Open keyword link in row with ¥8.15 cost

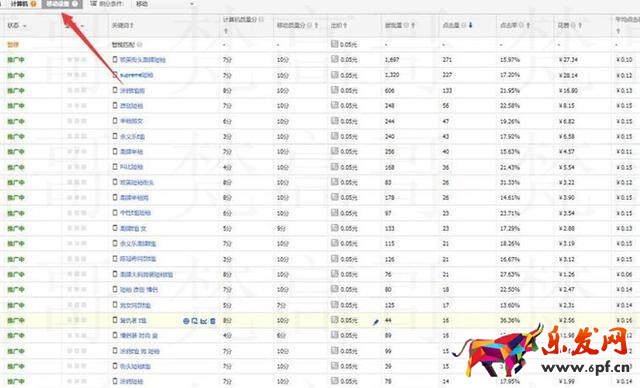coord(131,106)
